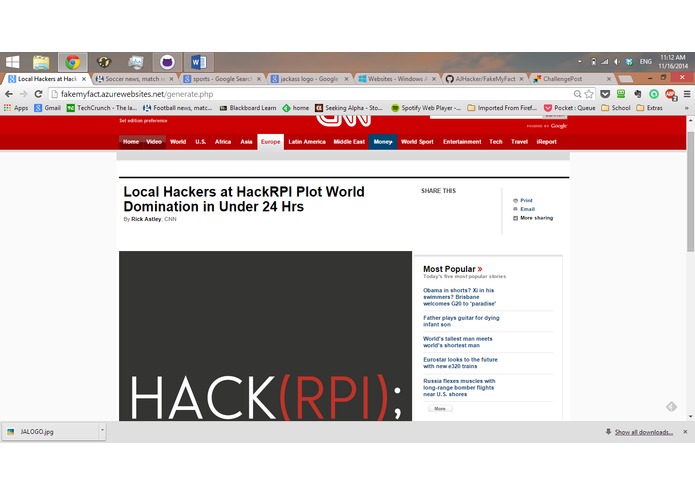The width and height of the screenshot is (695, 494).
Task: Open the purple cat app in taskbar
Action: click(x=167, y=62)
